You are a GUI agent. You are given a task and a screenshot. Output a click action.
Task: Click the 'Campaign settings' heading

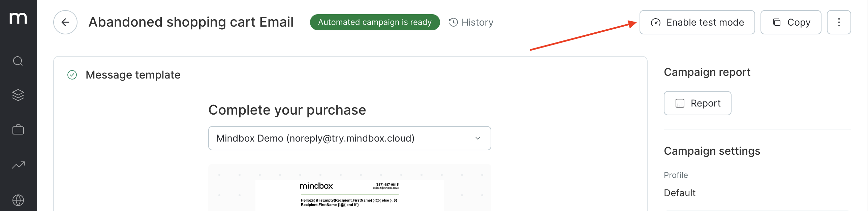712,151
